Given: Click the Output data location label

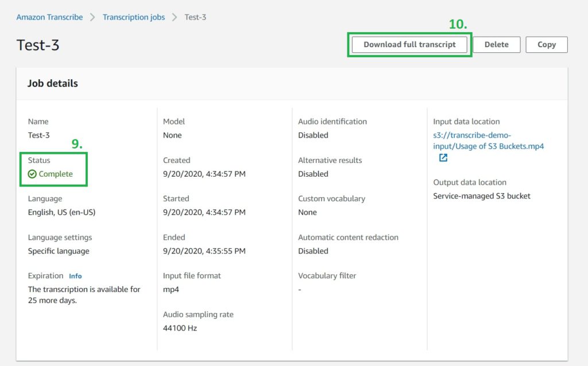Looking at the screenshot, I should [x=470, y=182].
